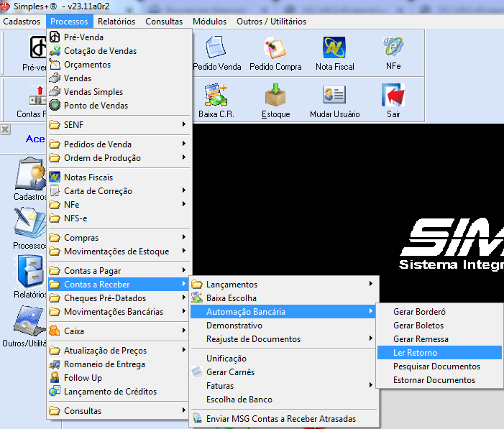
Task: Close the side panel with X button
Action: coord(5,130)
